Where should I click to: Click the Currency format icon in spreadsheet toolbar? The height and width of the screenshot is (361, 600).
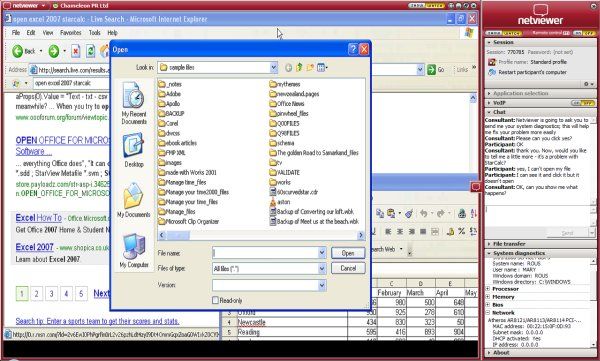(x=451, y=232)
